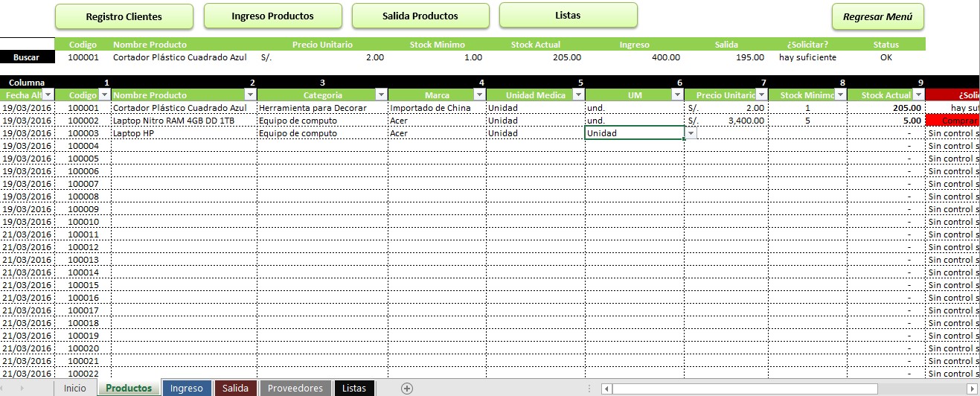Switch to the Salida sheet tab

tap(235, 388)
